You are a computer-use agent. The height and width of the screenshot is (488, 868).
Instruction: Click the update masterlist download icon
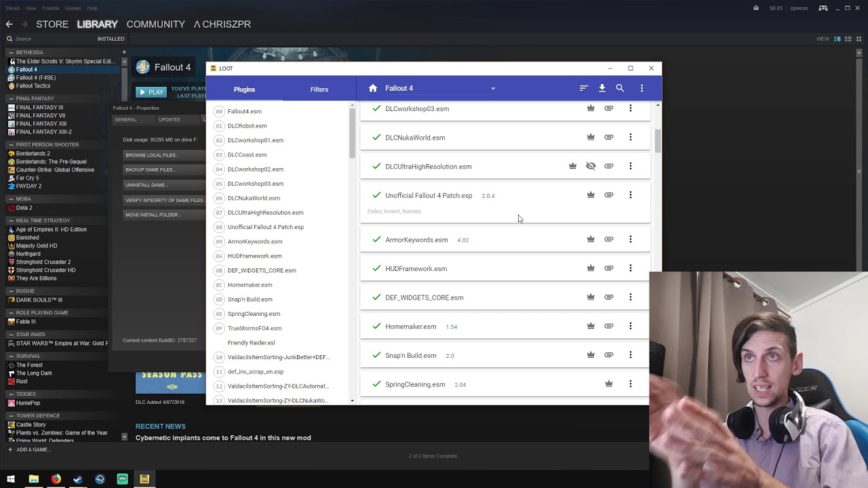601,88
